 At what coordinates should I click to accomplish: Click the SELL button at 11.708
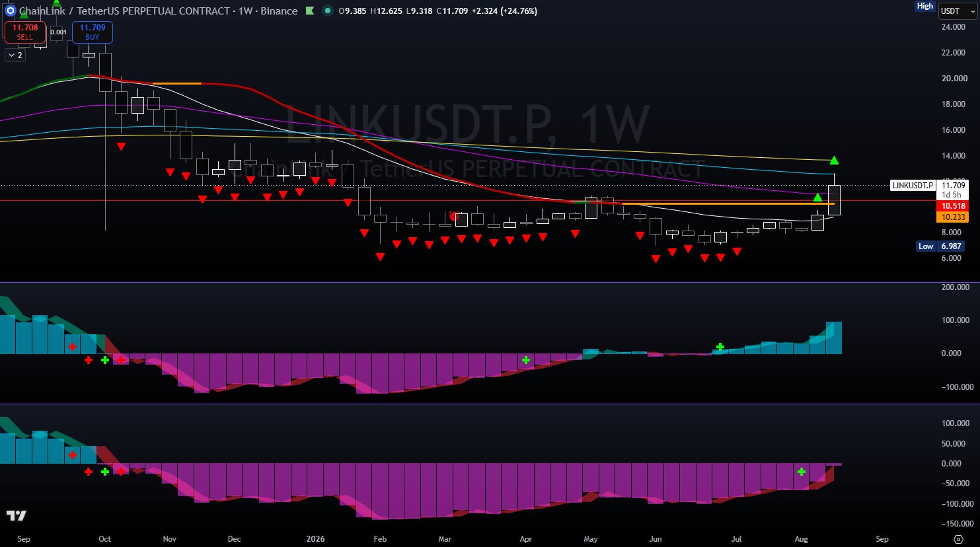pyautogui.click(x=25, y=32)
